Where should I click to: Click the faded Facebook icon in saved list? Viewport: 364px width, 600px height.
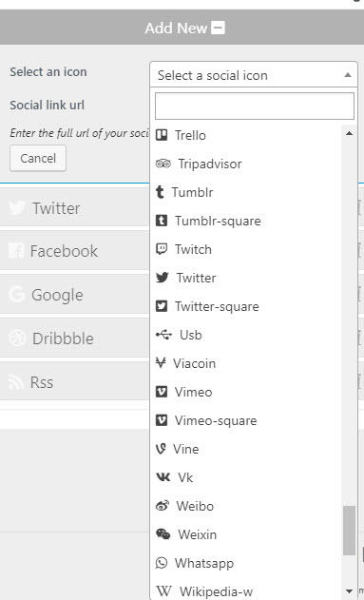(16, 251)
